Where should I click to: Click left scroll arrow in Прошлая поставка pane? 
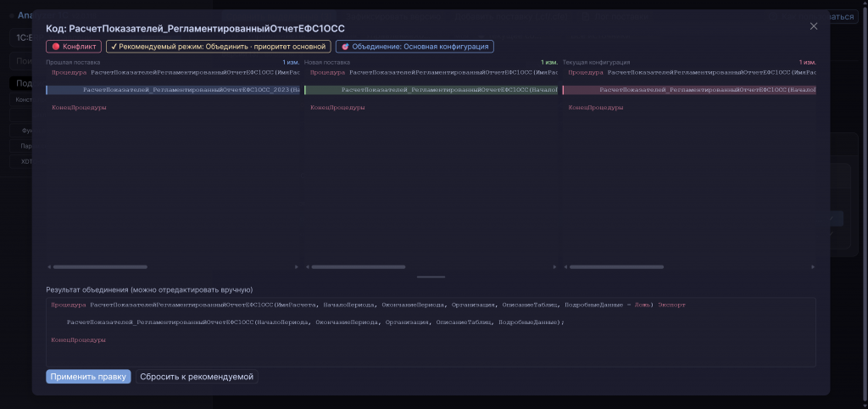point(48,267)
